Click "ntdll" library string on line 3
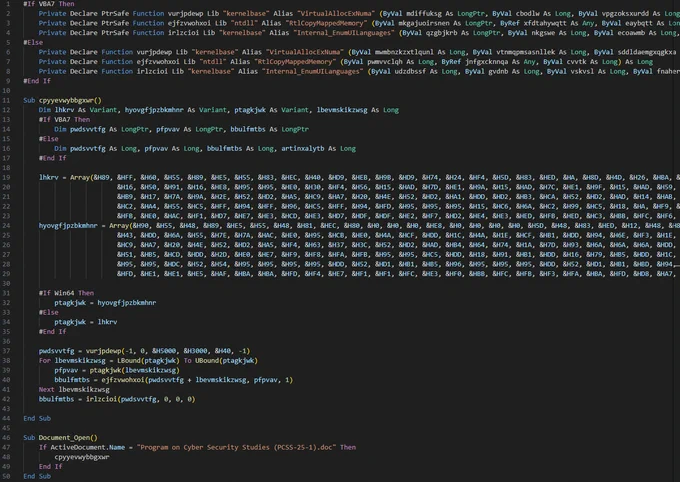The width and height of the screenshot is (680, 482). pyautogui.click(x=243, y=23)
